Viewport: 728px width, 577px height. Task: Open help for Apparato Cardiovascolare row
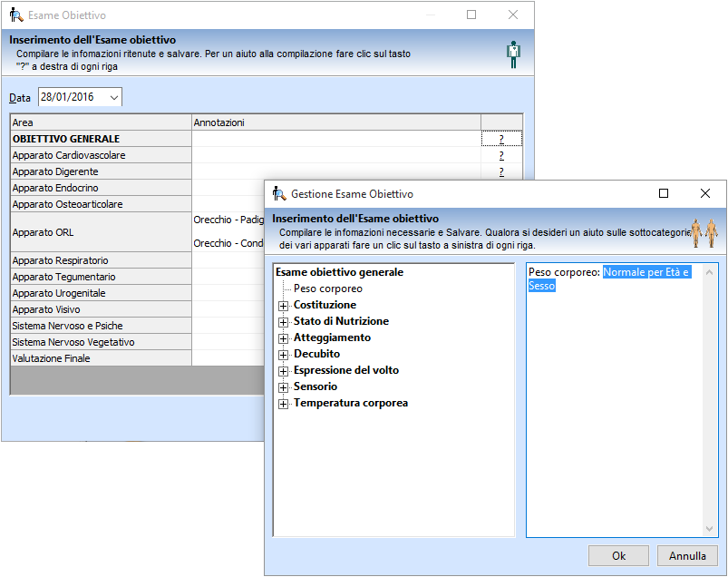[501, 155]
